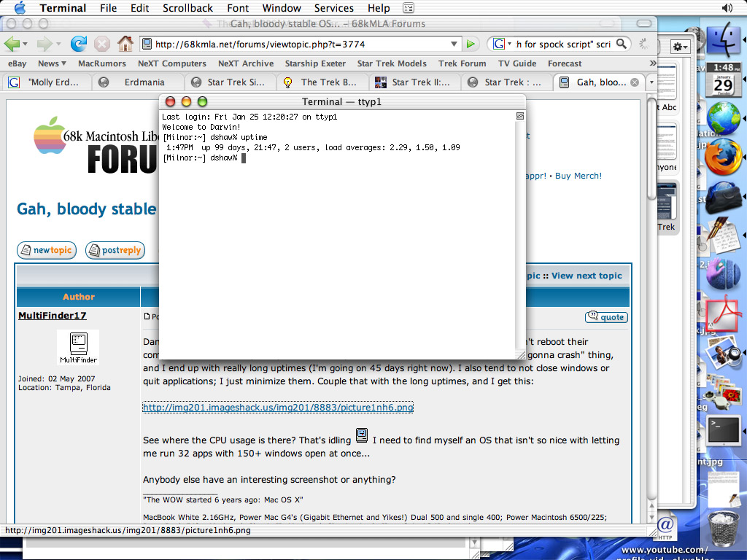Open the blue hand and globe Dock icon
747x560 pixels.
[723, 274]
